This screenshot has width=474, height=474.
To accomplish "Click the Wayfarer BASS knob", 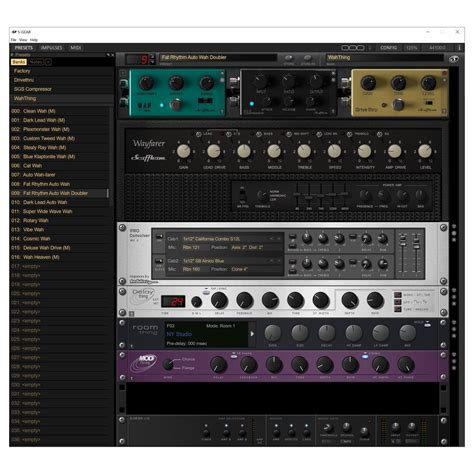I will (x=244, y=151).
